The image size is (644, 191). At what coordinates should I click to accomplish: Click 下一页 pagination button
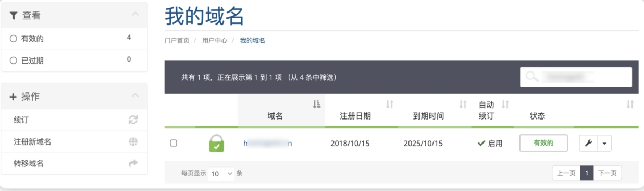[608, 173]
